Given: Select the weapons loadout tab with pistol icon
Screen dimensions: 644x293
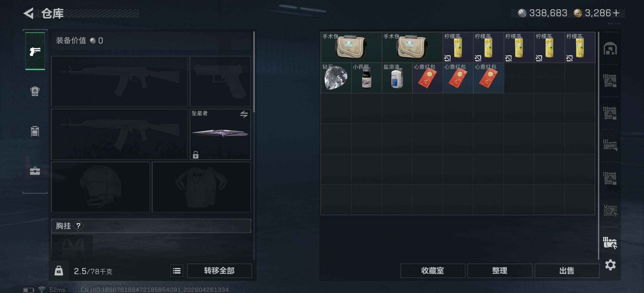Looking at the screenshot, I should (x=35, y=51).
